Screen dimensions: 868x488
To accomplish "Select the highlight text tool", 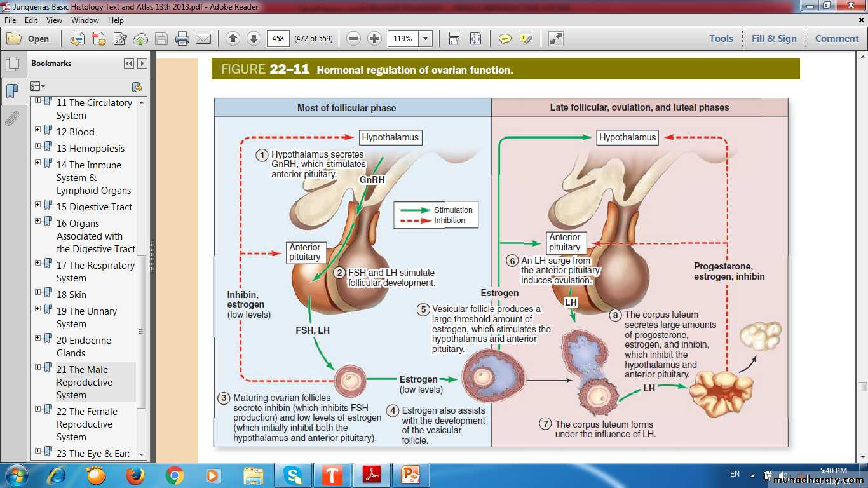I will (526, 39).
